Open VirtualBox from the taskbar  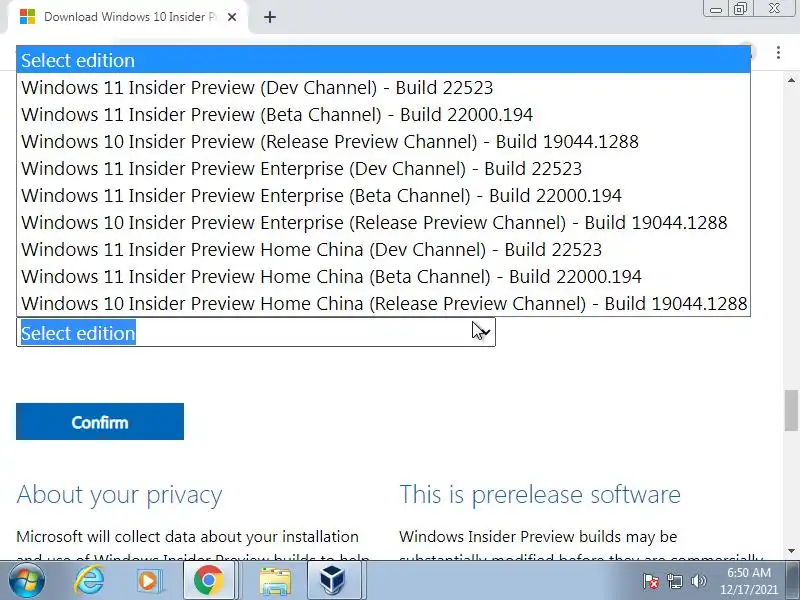333,581
